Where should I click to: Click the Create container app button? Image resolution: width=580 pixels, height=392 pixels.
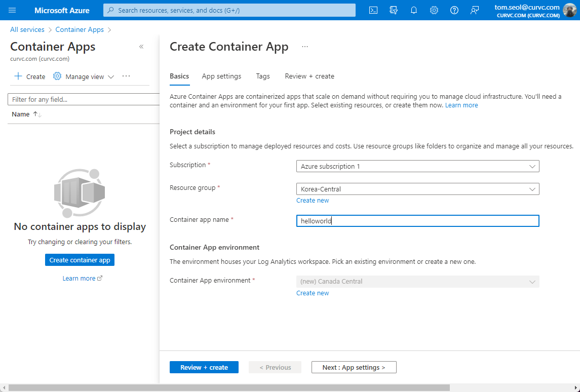[x=80, y=260]
